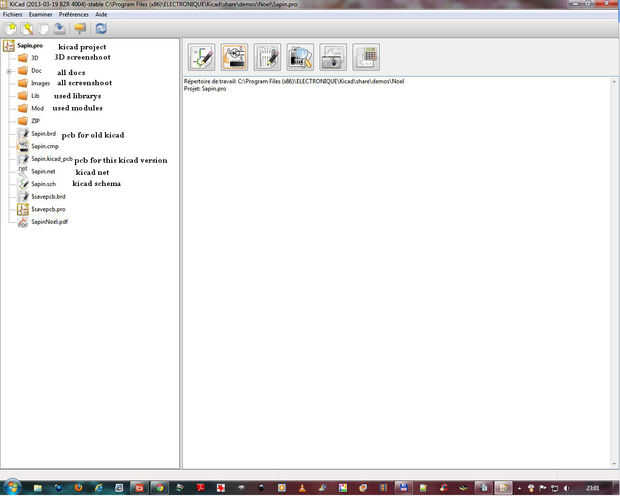Click the Ssavepcb.pro project file icon

tap(23, 209)
